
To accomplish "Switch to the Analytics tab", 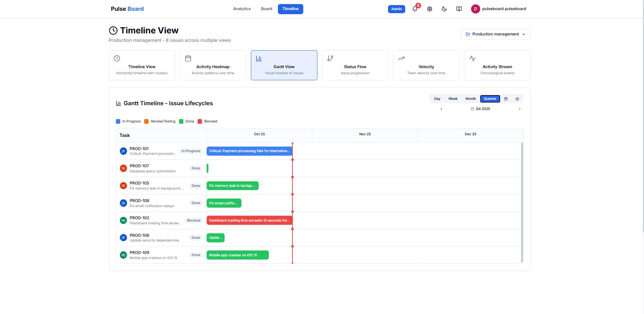I will (242, 9).
